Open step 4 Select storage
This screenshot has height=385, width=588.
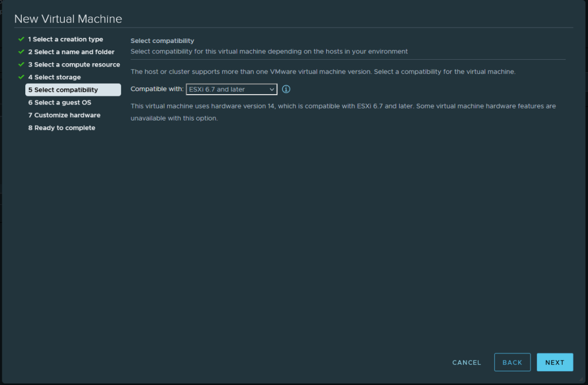coord(55,77)
